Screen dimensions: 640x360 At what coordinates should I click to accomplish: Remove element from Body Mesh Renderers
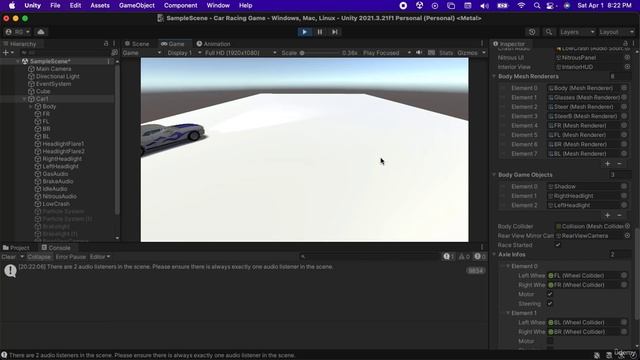pyautogui.click(x=619, y=163)
